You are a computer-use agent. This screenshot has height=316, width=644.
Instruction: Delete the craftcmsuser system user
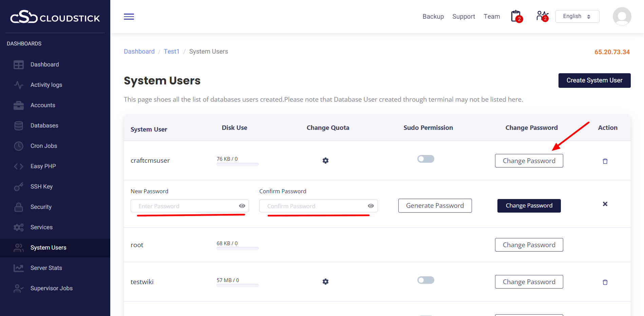(605, 161)
